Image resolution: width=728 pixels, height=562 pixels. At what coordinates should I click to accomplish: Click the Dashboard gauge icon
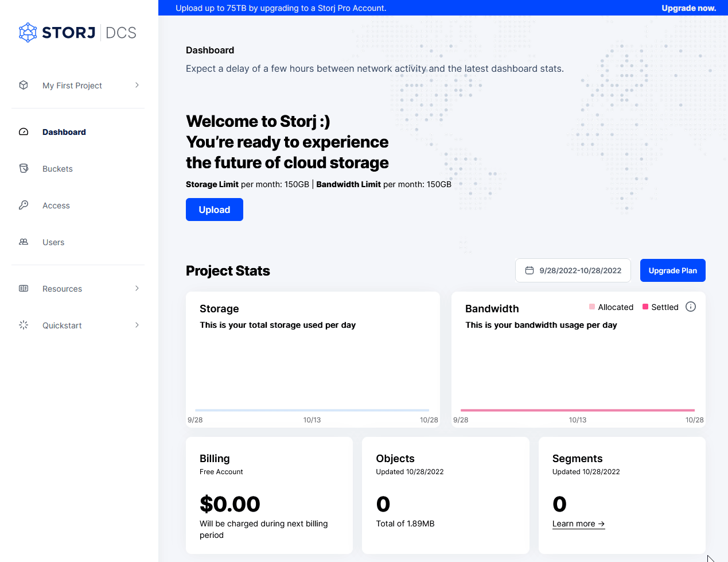coord(24,131)
